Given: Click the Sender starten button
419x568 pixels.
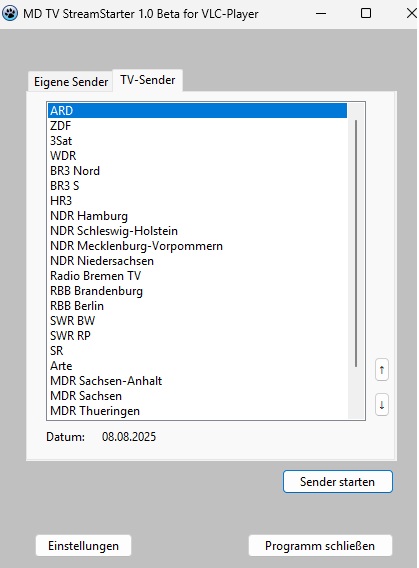Looking at the screenshot, I should [338, 481].
